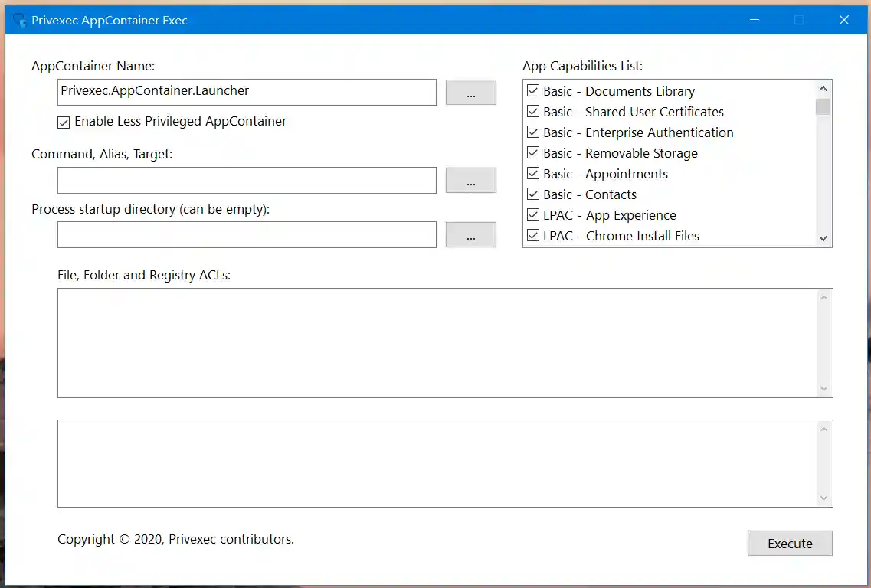This screenshot has height=588, width=871.
Task: Browse for a process startup directory
Action: 470,234
